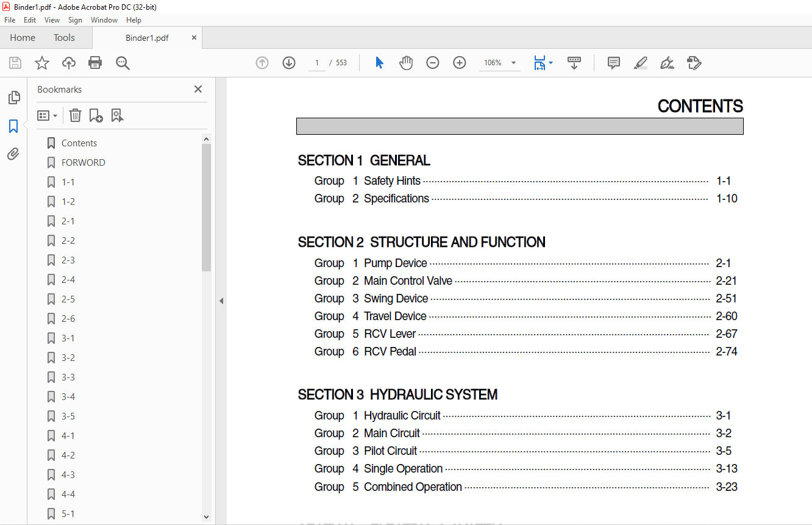
Task: Open Page Thumbnails sidebar panel
Action: (13, 98)
